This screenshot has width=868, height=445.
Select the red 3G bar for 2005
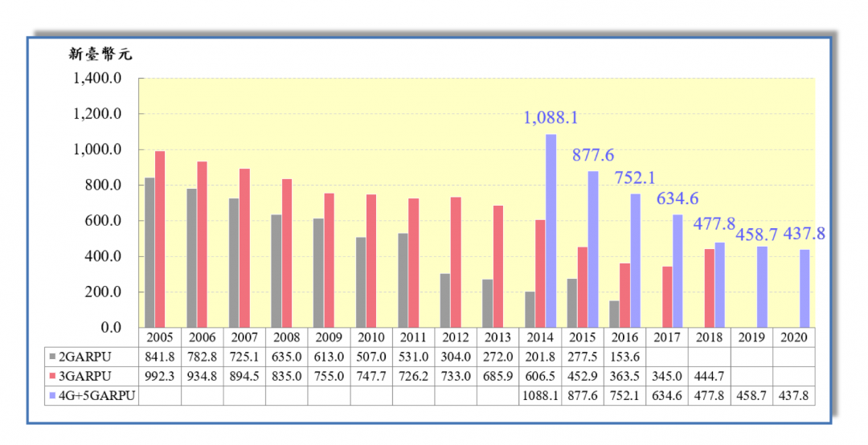coord(160,239)
